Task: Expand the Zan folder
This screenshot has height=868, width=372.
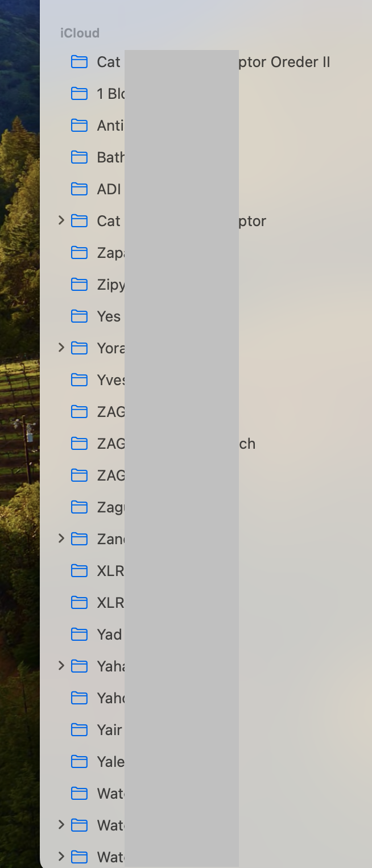Action: point(61,539)
